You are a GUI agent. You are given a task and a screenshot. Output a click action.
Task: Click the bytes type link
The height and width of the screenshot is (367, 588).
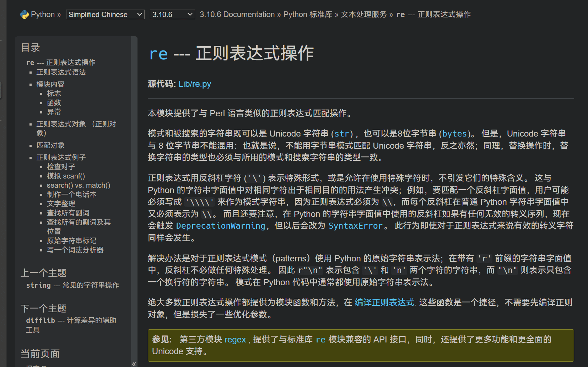click(454, 134)
